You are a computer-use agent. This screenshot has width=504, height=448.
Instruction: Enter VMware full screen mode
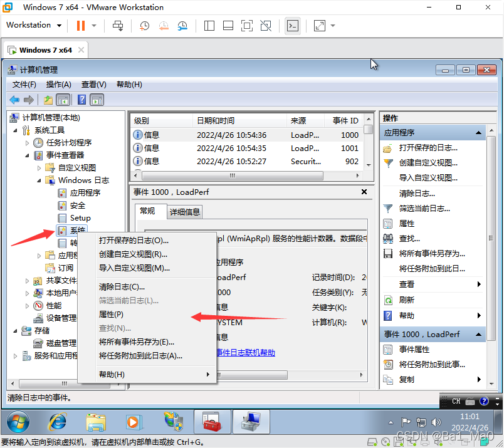(x=247, y=26)
